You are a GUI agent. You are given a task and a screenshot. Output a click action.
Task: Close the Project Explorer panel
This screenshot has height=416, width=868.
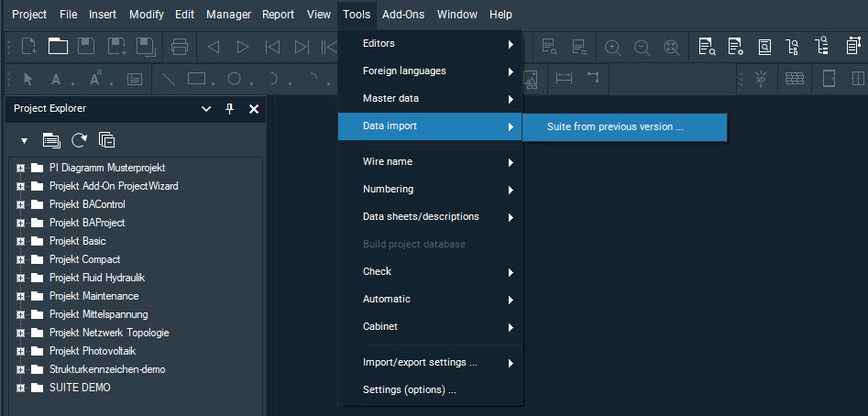[x=254, y=110]
